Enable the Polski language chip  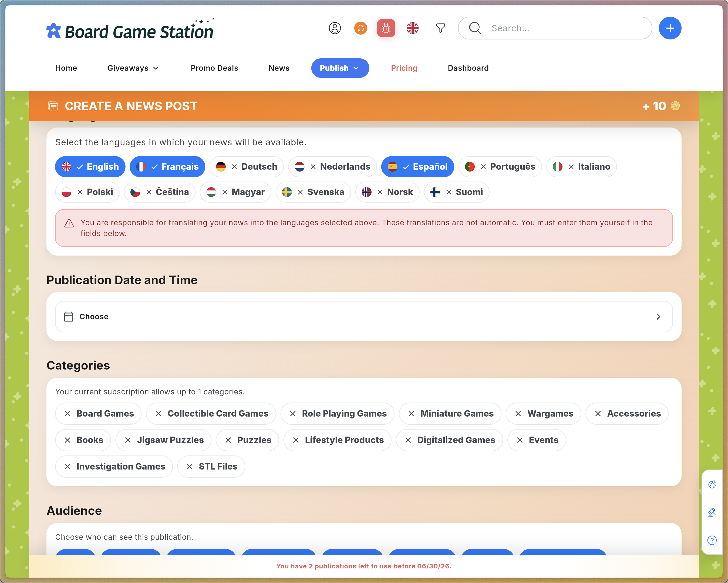(x=87, y=192)
